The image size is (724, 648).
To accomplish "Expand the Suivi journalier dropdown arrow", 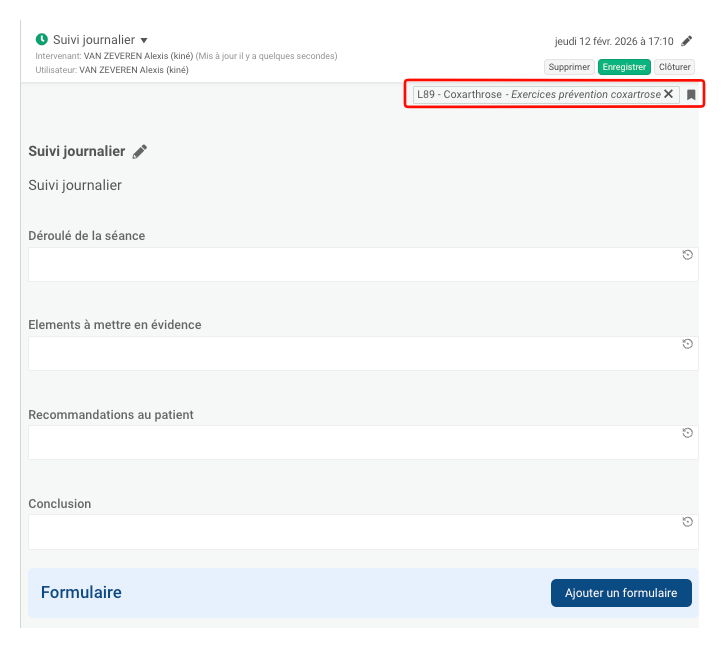I will pos(144,41).
